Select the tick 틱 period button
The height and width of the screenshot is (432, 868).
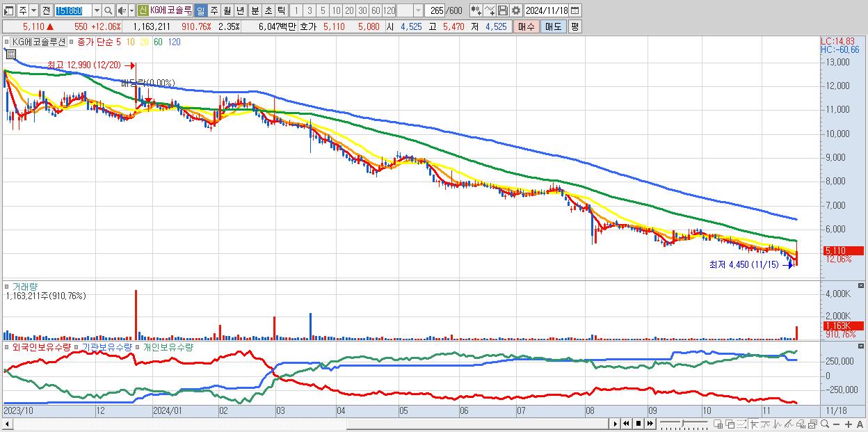click(x=281, y=10)
